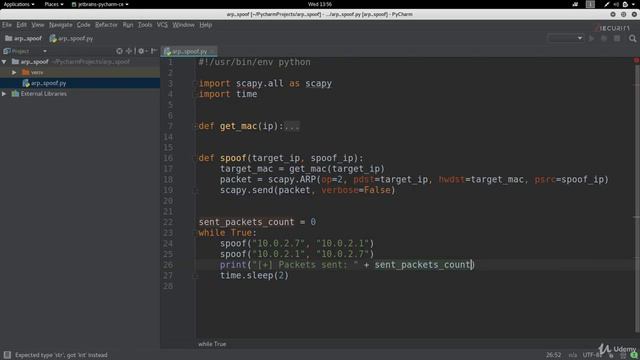
Task: Select the External Libraries row
Action: (x=80, y=93)
